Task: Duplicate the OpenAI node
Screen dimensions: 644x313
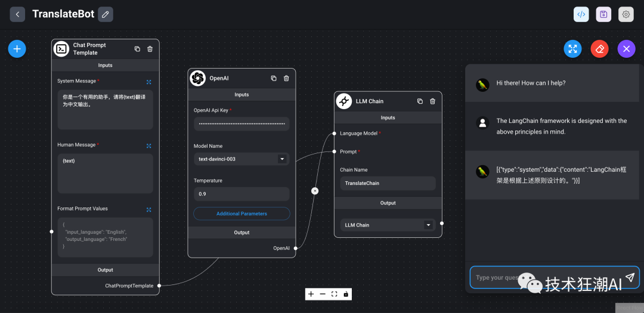Action: click(274, 78)
